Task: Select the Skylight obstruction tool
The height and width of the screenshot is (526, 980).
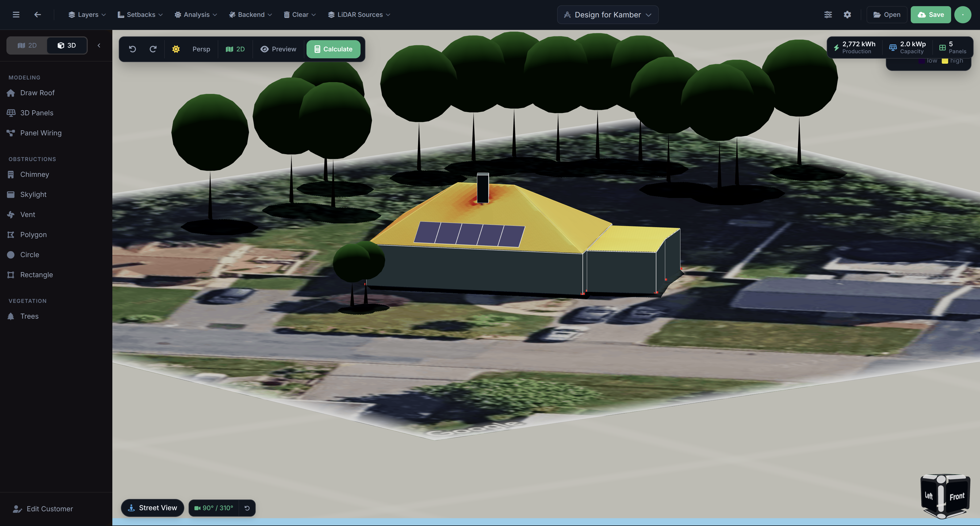Action: click(x=33, y=195)
